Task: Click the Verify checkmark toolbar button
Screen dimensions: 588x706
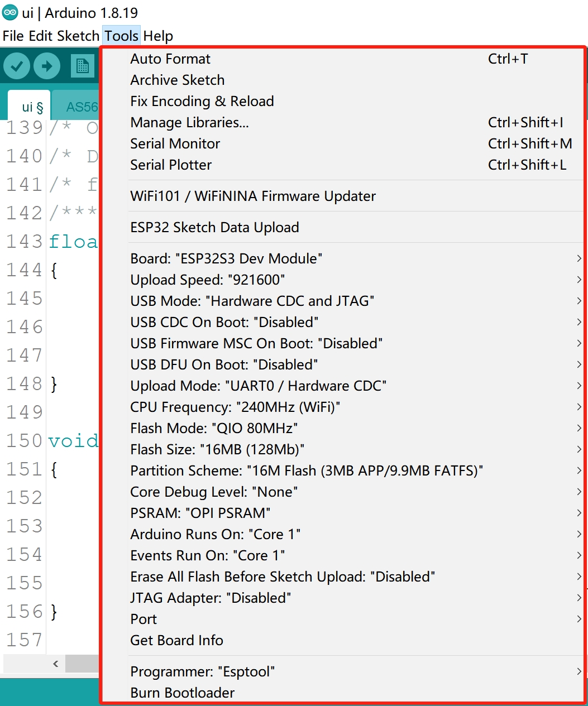Action: click(x=17, y=66)
